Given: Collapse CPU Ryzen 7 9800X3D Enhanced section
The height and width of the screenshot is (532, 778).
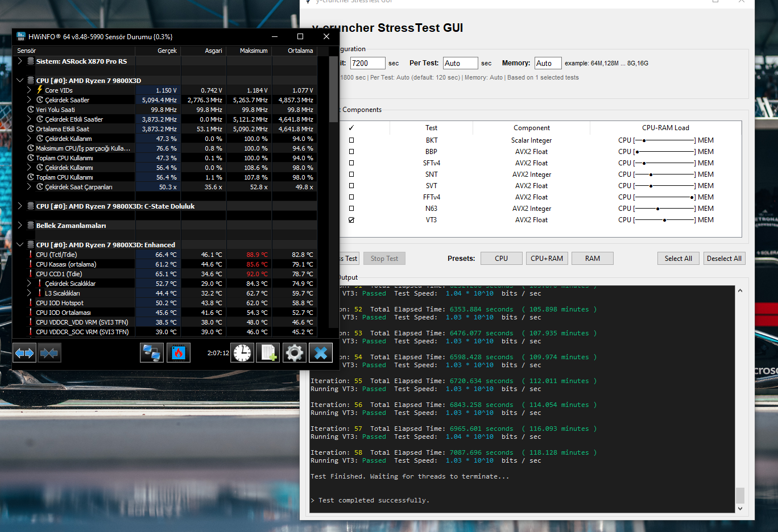Looking at the screenshot, I should (x=20, y=245).
